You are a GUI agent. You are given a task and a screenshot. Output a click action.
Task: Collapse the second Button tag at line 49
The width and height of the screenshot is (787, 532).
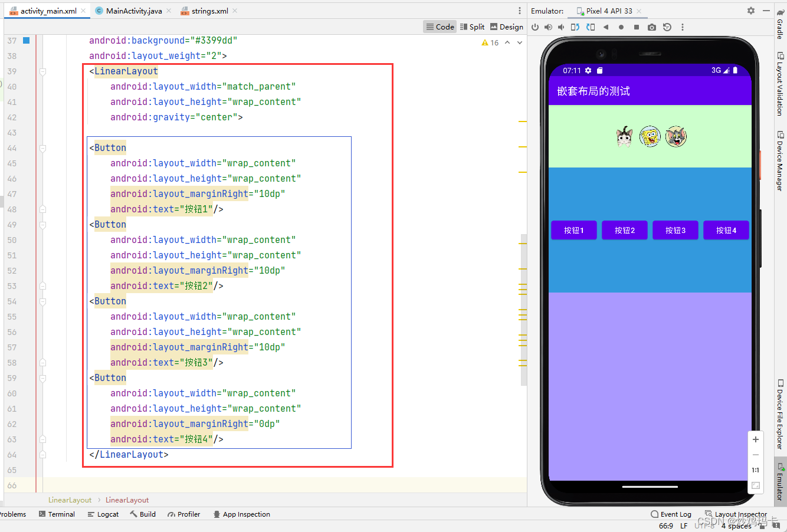(42, 225)
